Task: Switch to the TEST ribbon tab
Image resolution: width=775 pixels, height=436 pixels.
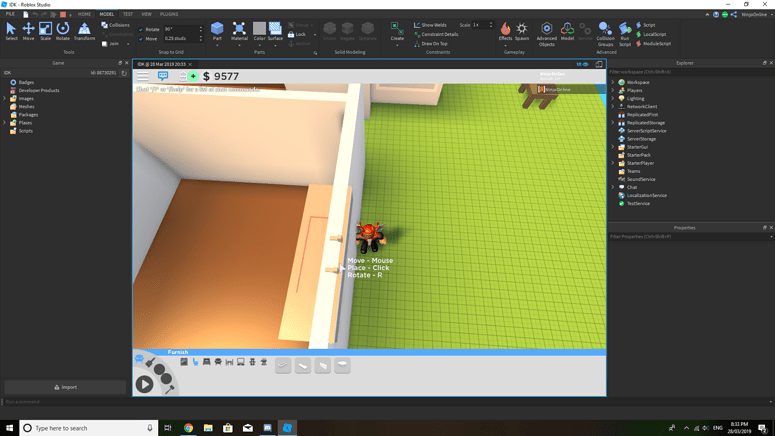Action: [x=128, y=14]
